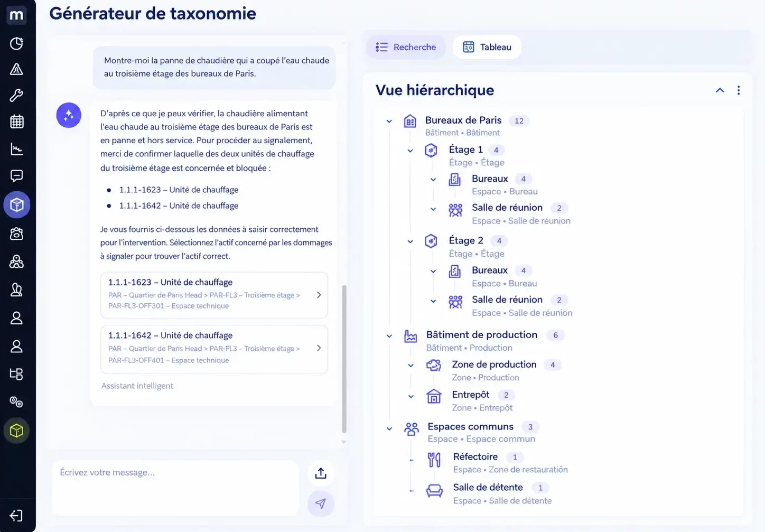Collapse the Bureaux de Paris node
The height and width of the screenshot is (532, 765).
pyautogui.click(x=389, y=122)
